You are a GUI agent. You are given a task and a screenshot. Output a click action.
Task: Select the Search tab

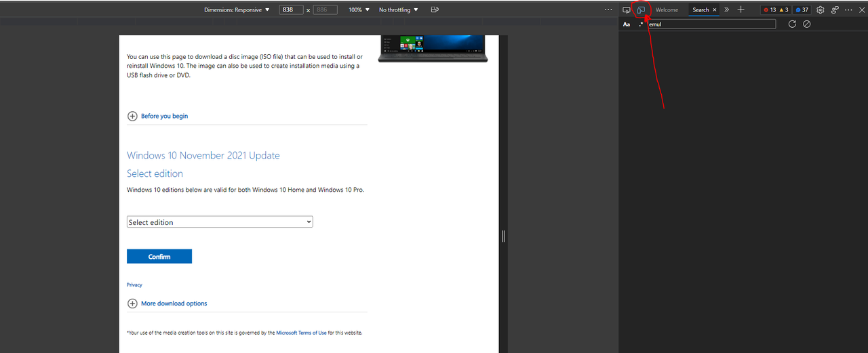pyautogui.click(x=701, y=9)
